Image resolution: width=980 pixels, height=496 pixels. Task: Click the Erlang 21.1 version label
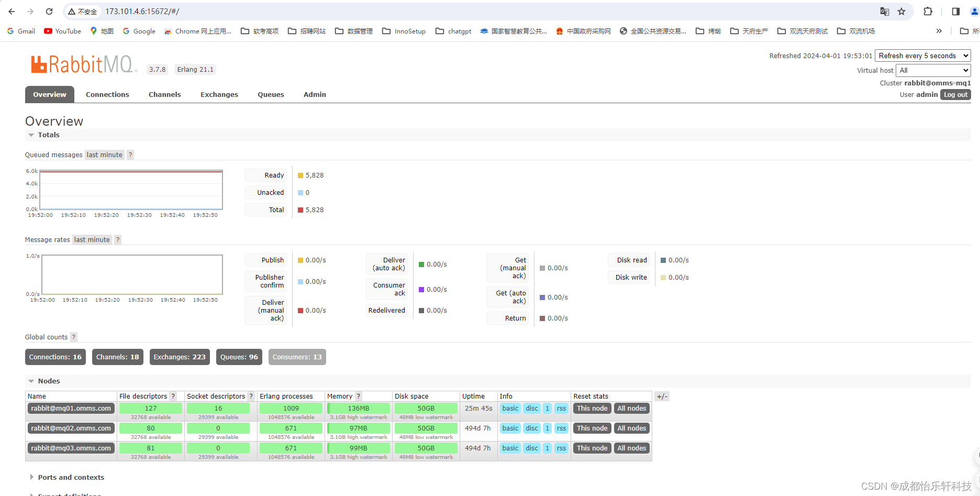pyautogui.click(x=195, y=69)
